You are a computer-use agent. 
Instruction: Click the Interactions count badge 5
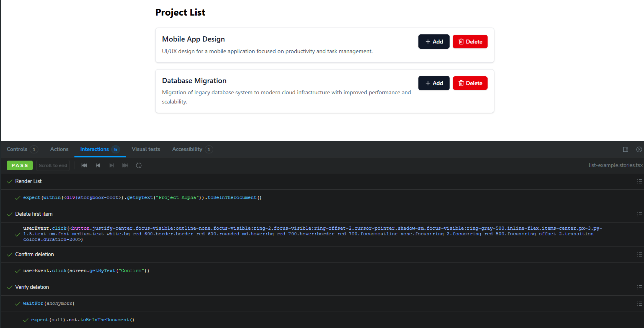(116, 149)
